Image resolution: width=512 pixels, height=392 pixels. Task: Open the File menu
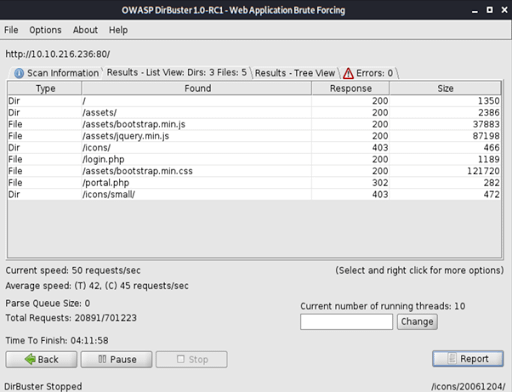pyautogui.click(x=11, y=30)
